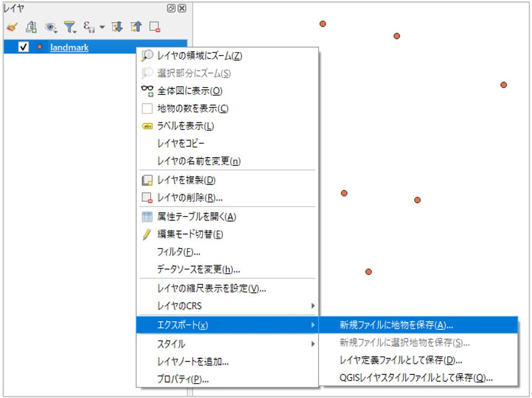Click the duplicate icon beside レイヤを複製
The image size is (532, 398).
(147, 180)
